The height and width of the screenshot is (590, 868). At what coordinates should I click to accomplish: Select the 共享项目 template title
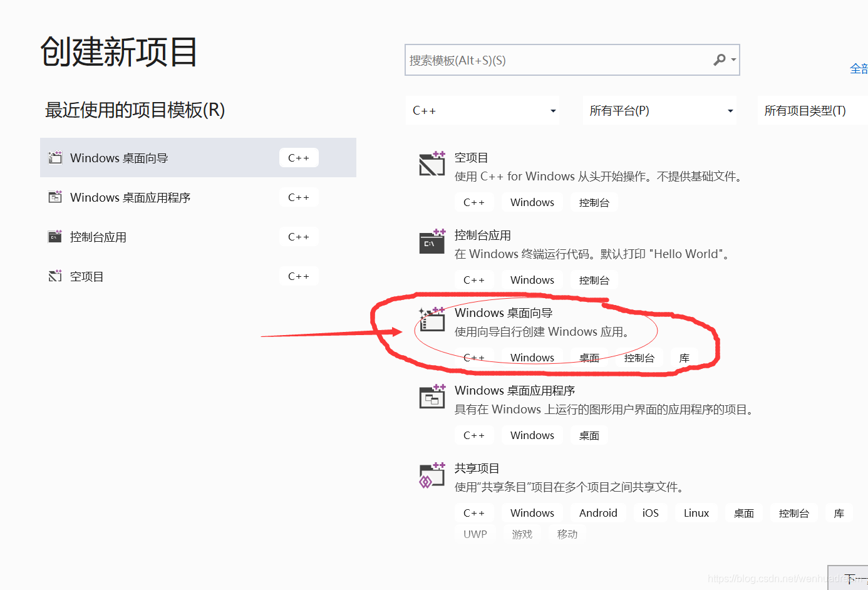477,468
